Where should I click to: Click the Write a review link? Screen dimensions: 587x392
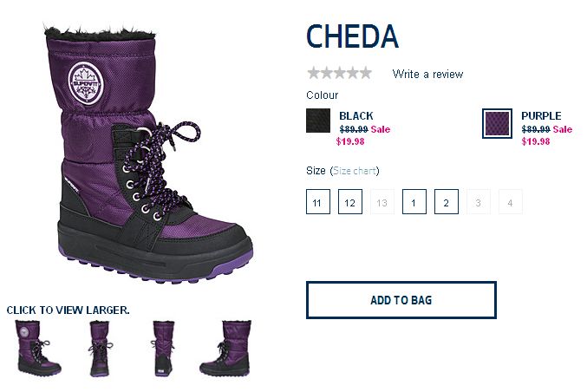click(427, 75)
